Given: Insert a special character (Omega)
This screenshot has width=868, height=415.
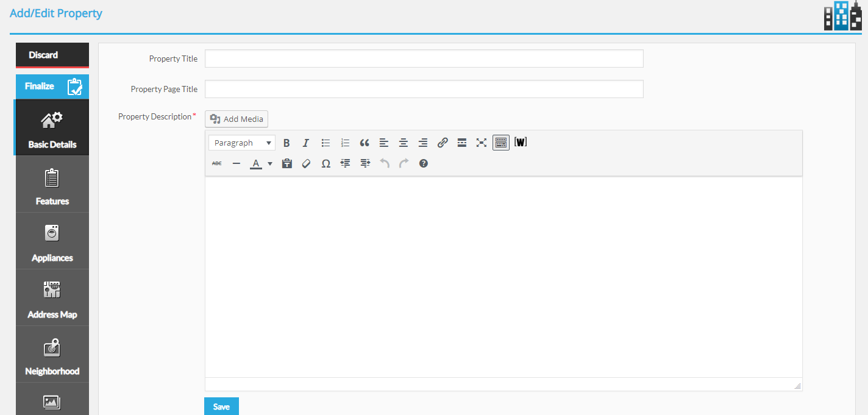Looking at the screenshot, I should pos(326,163).
